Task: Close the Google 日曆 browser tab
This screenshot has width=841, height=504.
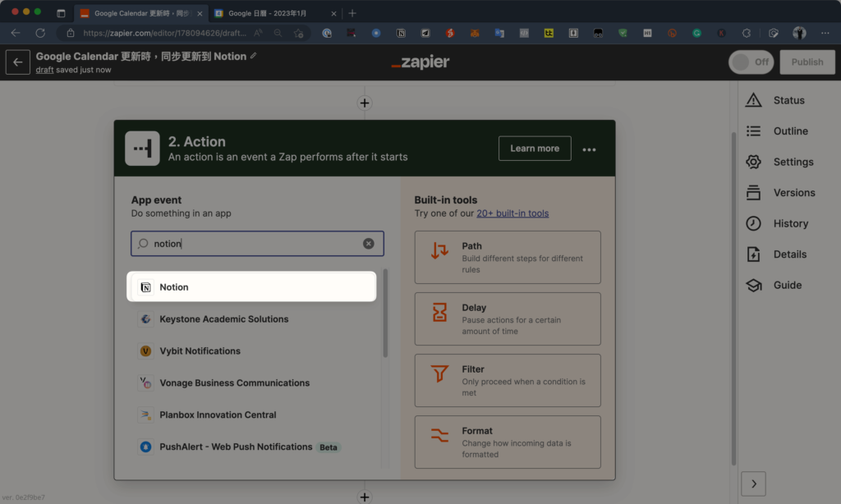Action: click(x=333, y=13)
